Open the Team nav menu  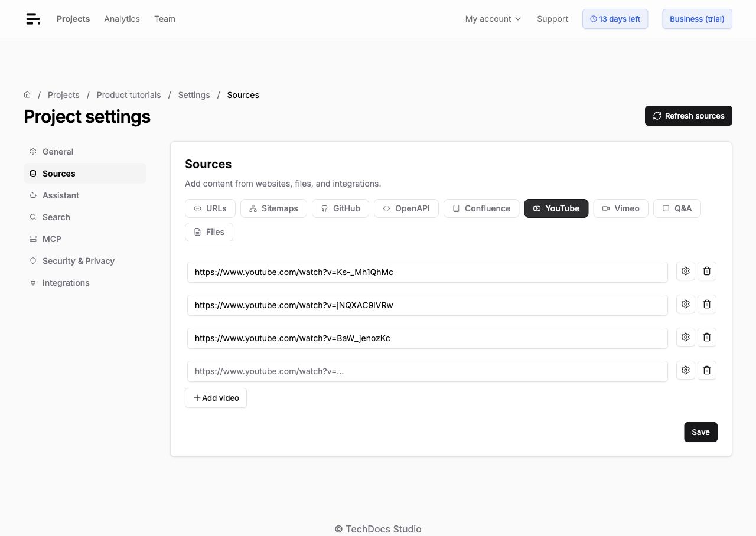click(x=165, y=19)
